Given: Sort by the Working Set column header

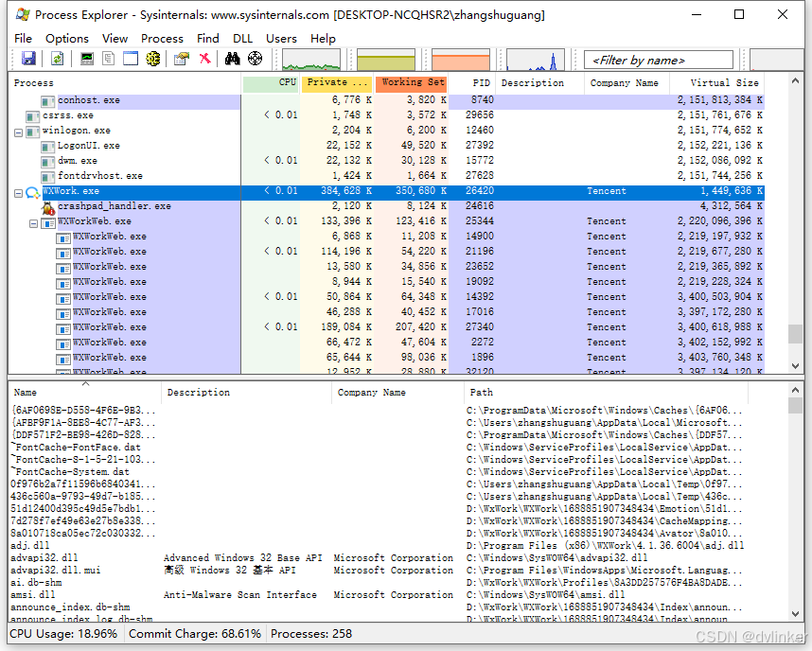Looking at the screenshot, I should coord(412,83).
